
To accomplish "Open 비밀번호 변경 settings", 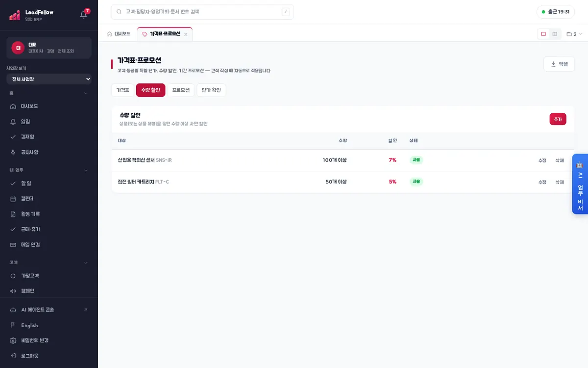I will [49, 341].
